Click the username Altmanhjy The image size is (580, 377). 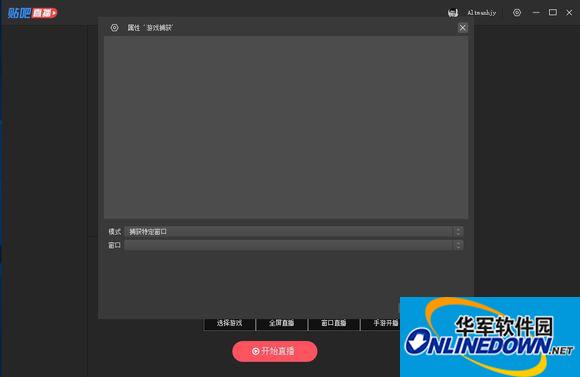(x=482, y=13)
